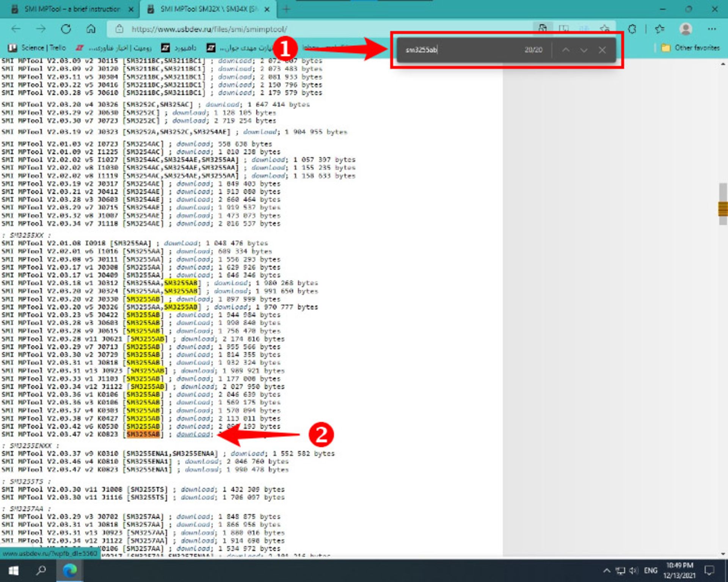
Task: Open Microsoft Edge from taskbar
Action: pos(70,570)
